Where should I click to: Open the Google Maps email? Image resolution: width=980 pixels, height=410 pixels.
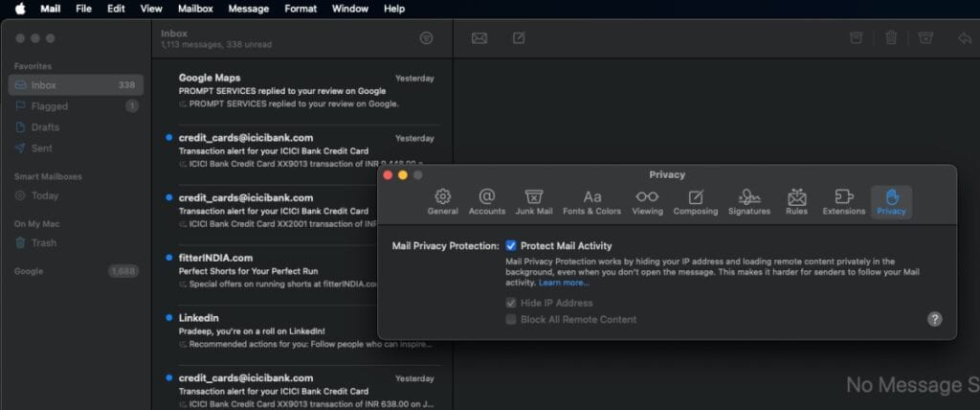pos(301,91)
